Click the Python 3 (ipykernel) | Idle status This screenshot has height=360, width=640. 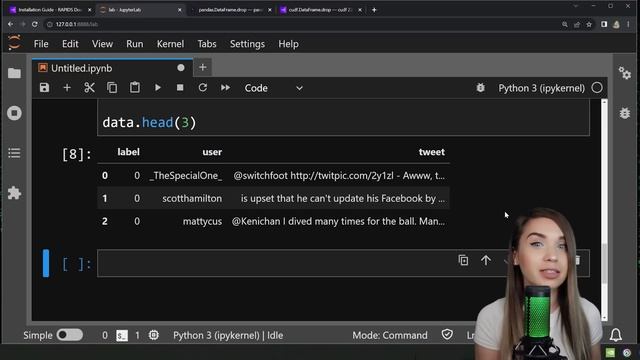228,336
